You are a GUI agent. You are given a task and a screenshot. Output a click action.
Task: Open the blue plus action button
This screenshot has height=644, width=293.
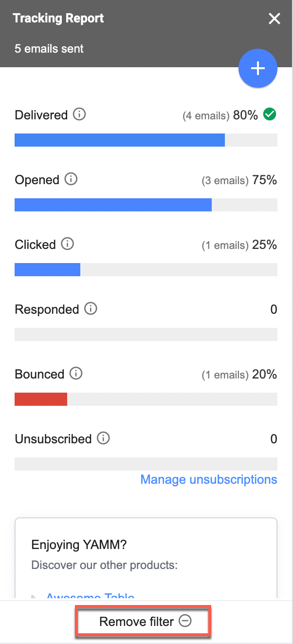pyautogui.click(x=257, y=68)
